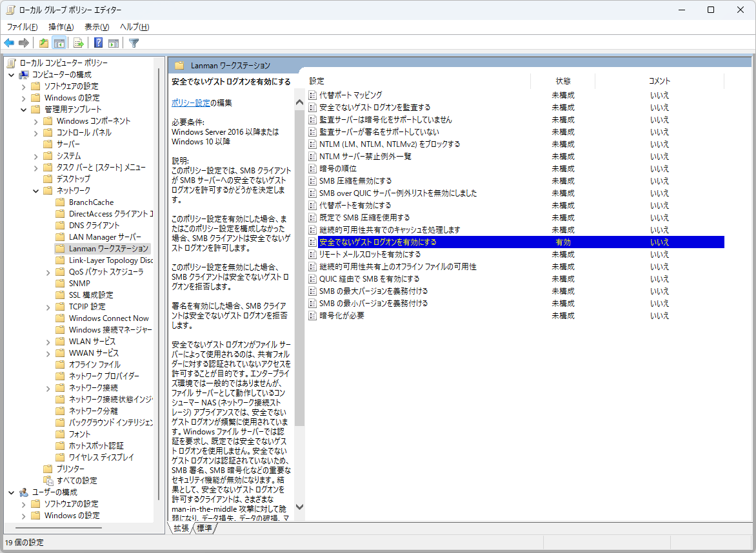The width and height of the screenshot is (756, 553).
Task: Sort by the 状態 column header
Action: (562, 81)
